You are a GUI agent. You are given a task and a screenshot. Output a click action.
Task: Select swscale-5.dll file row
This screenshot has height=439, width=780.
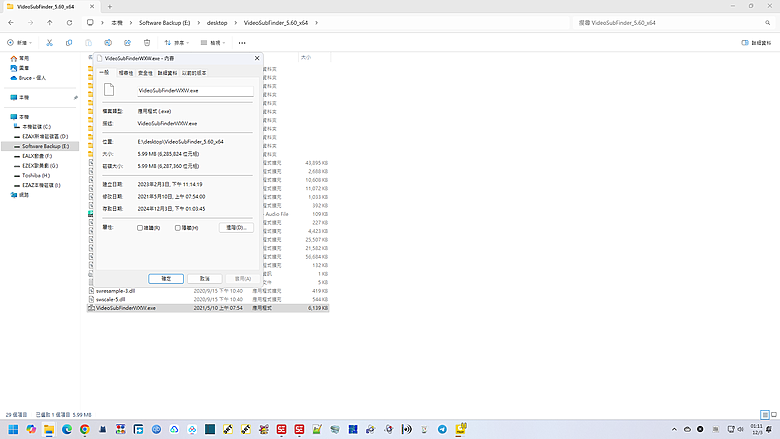pyautogui.click(x=208, y=299)
